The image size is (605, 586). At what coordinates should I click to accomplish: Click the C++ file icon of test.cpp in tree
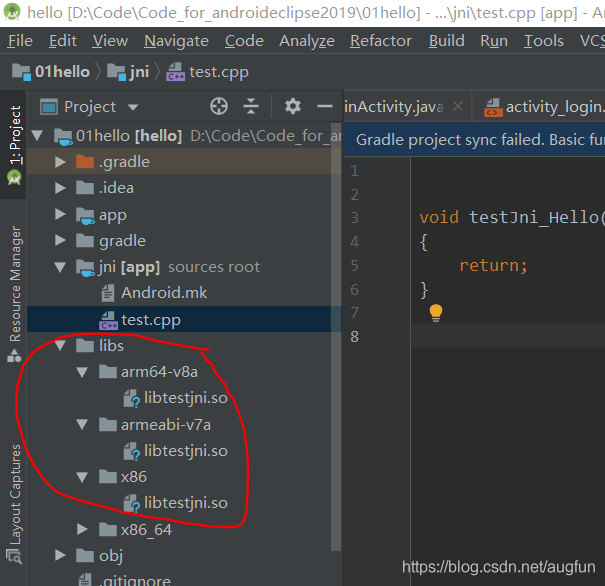(108, 320)
